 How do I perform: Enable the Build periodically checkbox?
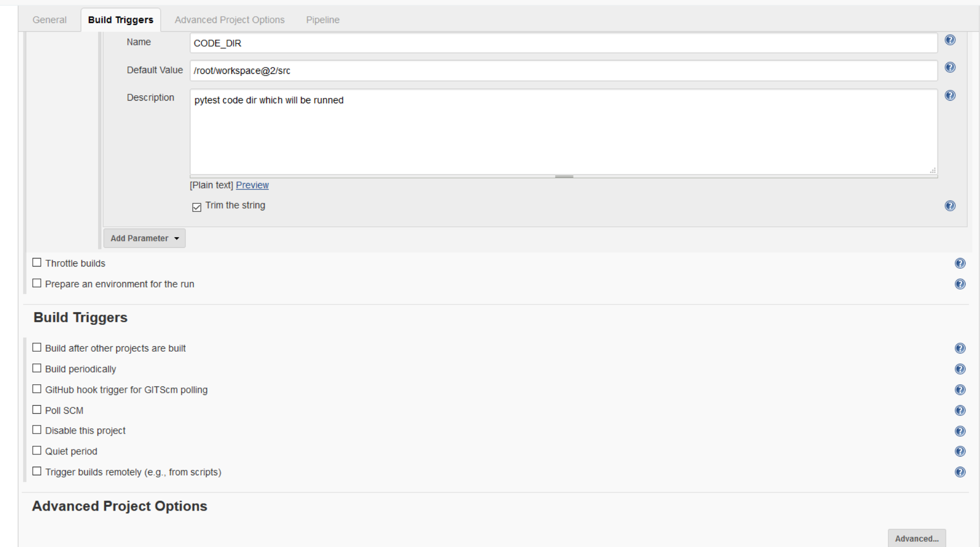37,369
